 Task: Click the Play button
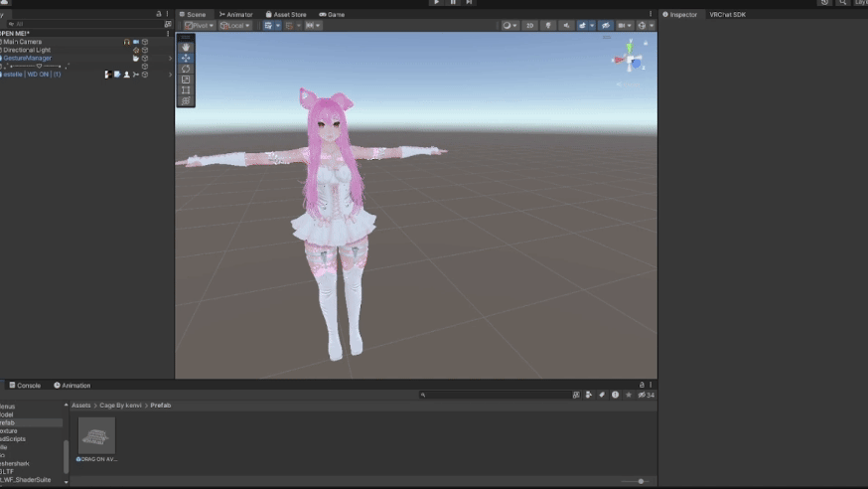point(436,2)
